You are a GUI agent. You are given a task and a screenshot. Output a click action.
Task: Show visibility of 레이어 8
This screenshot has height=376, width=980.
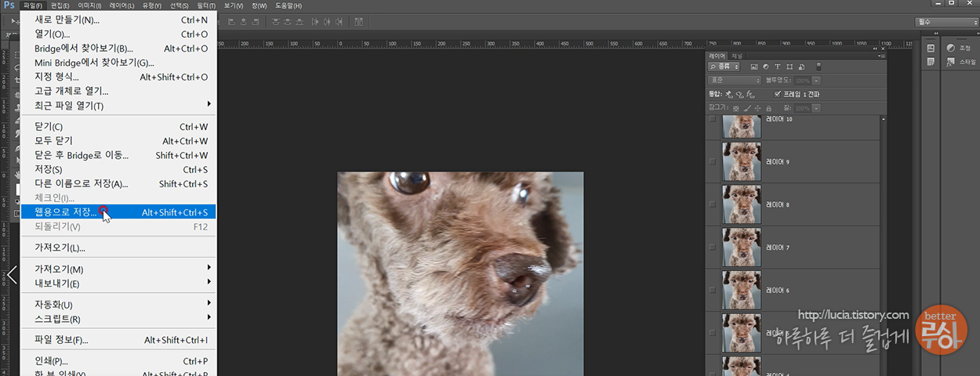712,204
